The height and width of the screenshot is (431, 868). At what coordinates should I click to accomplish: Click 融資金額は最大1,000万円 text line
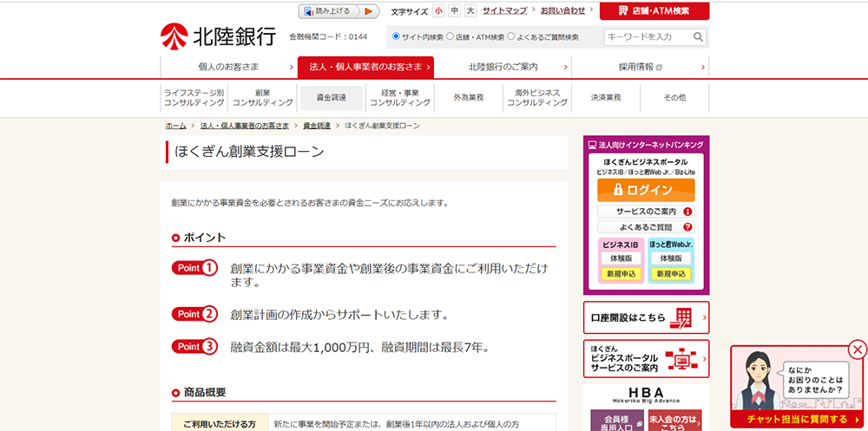360,348
